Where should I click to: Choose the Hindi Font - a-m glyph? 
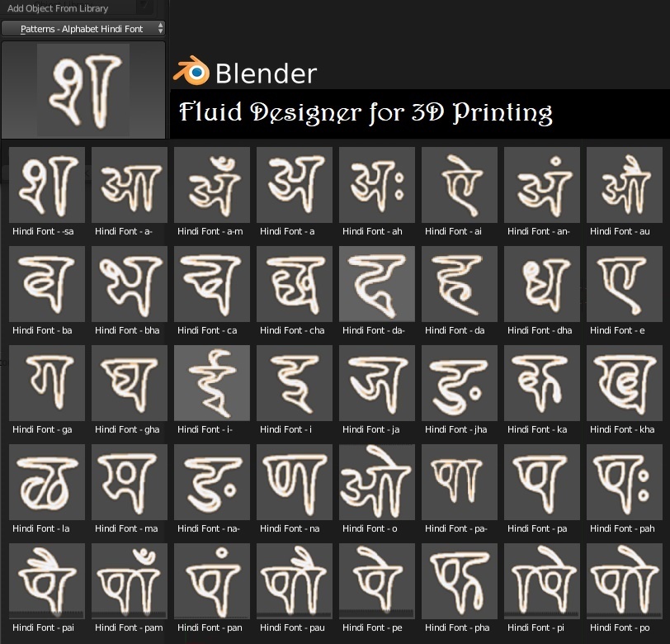(212, 185)
